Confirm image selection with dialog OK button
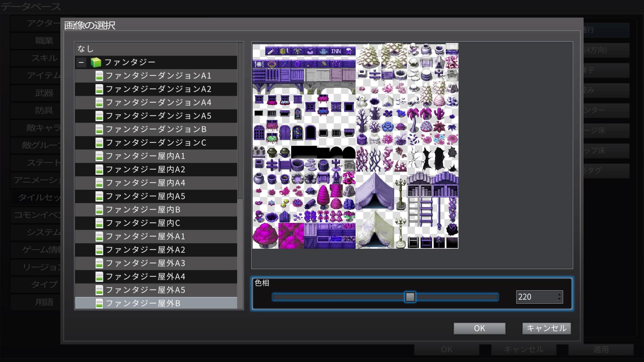The height and width of the screenshot is (362, 644). (479, 328)
